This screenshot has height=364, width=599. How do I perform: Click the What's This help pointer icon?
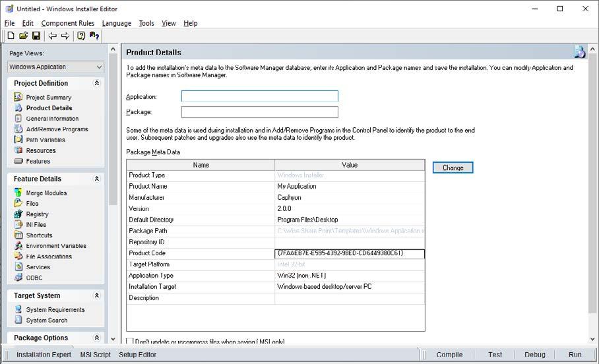(x=94, y=36)
